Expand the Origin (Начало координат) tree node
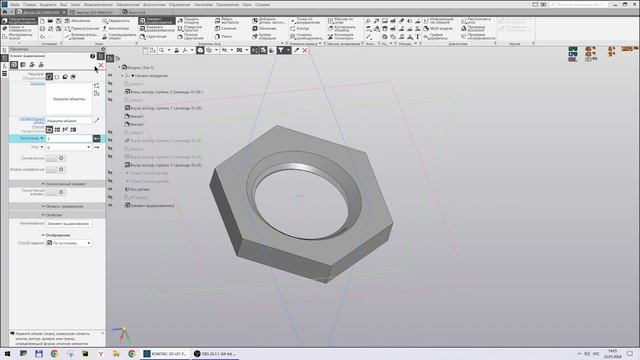 (x=122, y=76)
